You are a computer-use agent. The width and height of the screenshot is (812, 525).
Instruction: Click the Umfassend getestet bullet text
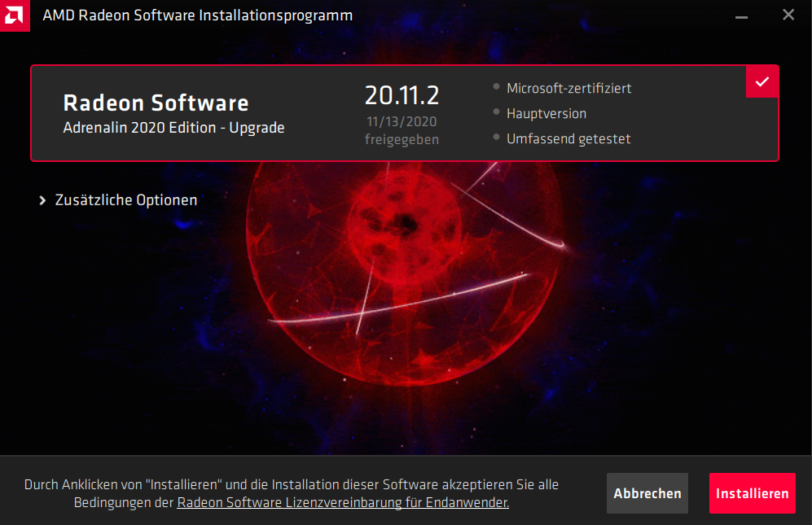coord(568,138)
